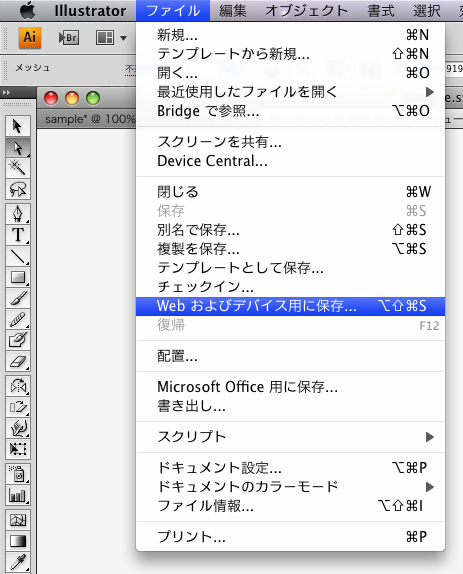Choose テンプレートとして保存...
This screenshot has width=463, height=574.
click(x=291, y=268)
